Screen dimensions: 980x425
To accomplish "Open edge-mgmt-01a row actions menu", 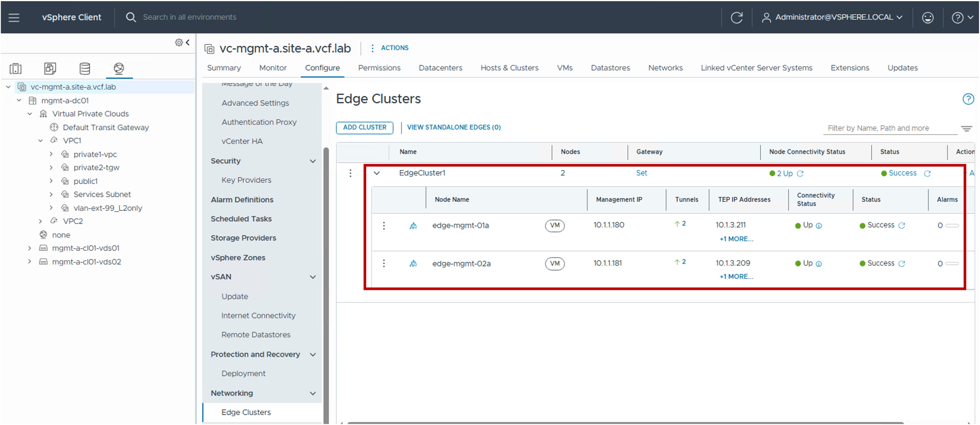I will click(384, 226).
